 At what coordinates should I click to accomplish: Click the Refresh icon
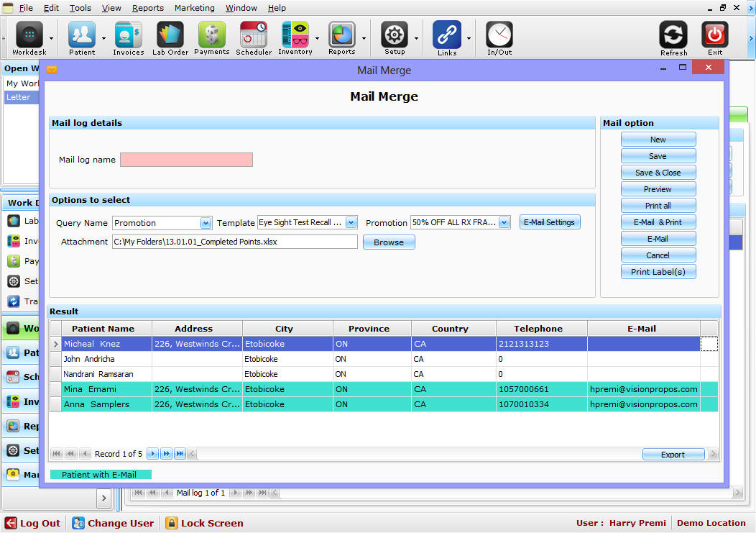[673, 36]
